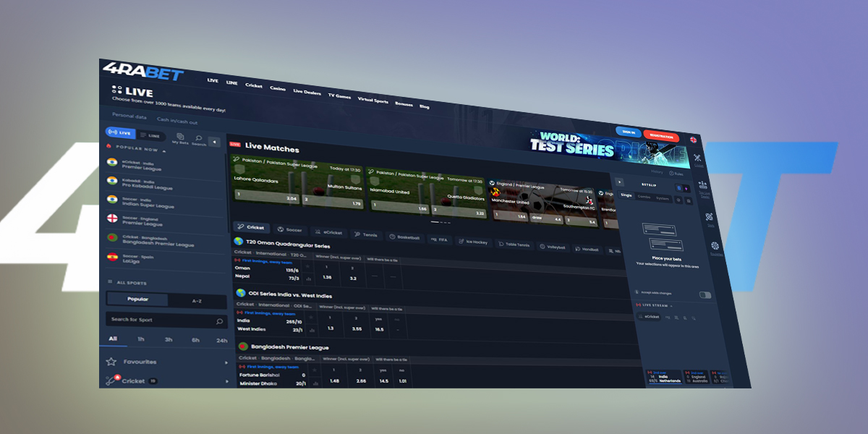Expand the Cricket sidebar item

(227, 381)
